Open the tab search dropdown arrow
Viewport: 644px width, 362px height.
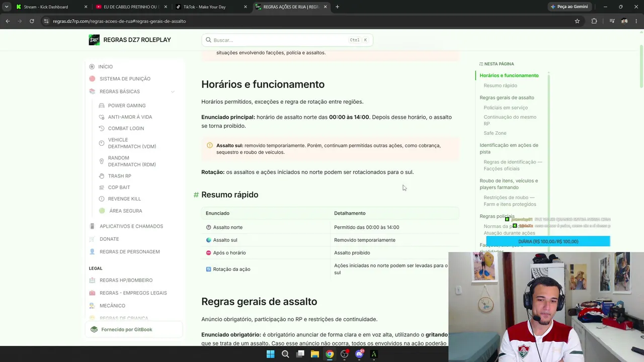(7, 7)
